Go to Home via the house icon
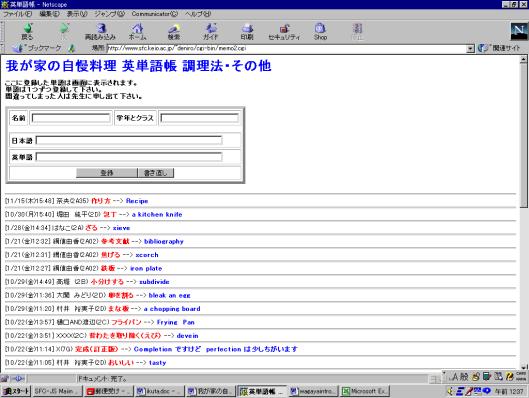Image resolution: width=529 pixels, height=398 pixels. click(x=138, y=31)
